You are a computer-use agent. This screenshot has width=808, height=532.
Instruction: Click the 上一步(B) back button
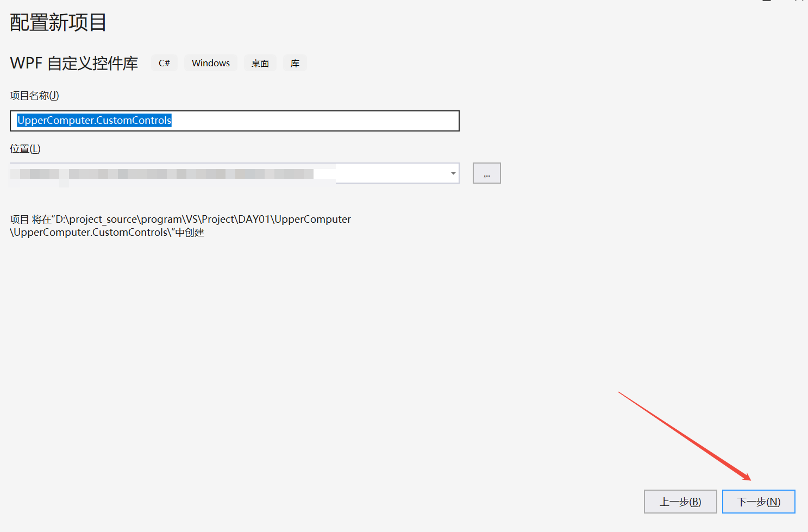click(680, 502)
